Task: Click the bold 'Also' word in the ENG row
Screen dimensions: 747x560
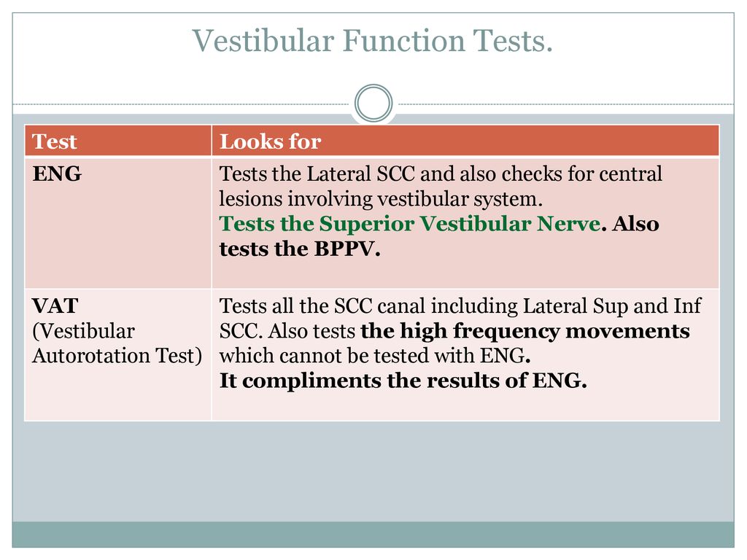Action: [x=635, y=224]
